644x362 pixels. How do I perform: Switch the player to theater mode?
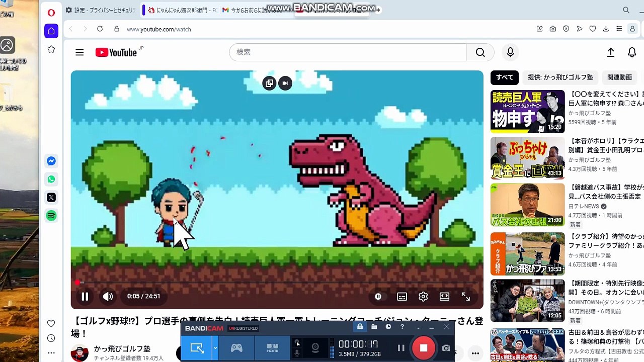(x=444, y=297)
